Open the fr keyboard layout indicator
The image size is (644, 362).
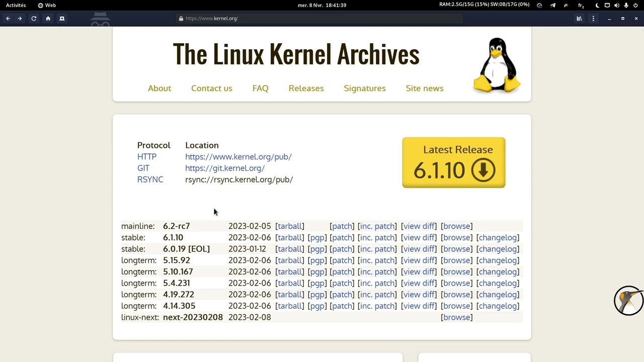581,5
